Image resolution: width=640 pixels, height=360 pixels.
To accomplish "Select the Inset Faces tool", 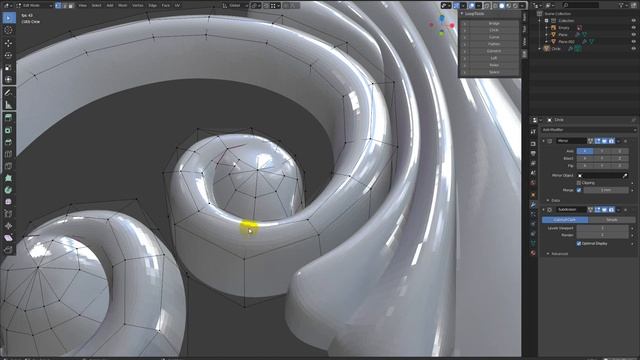I will click(x=9, y=130).
